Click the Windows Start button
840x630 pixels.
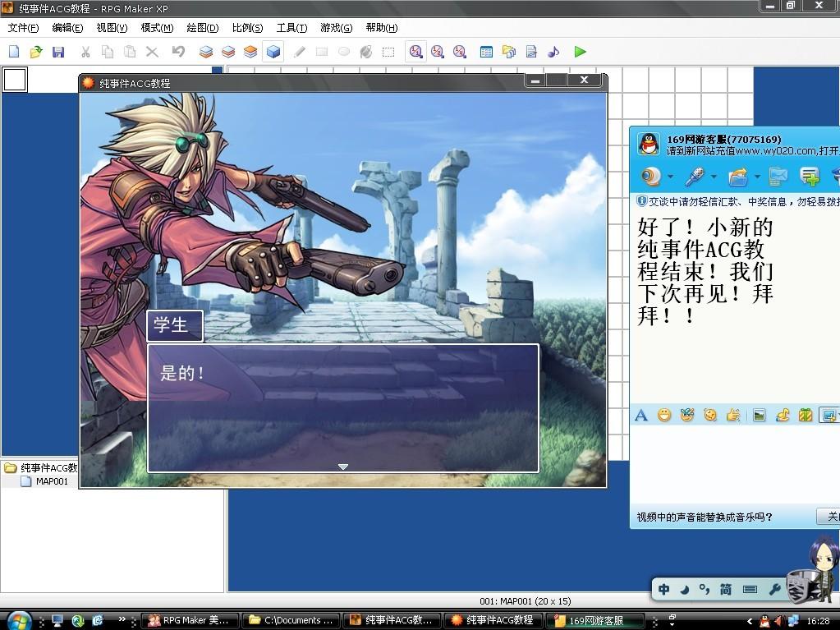(19, 620)
